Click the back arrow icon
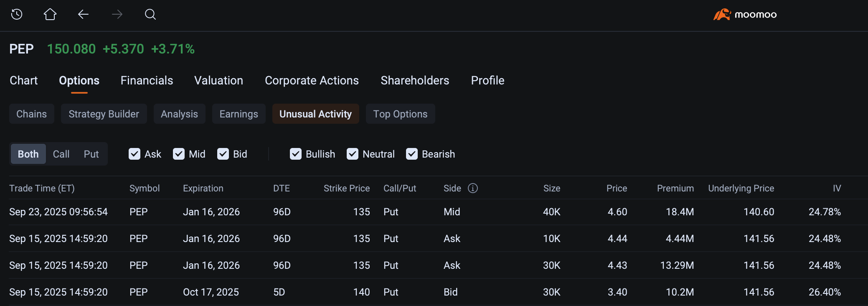This screenshot has width=868, height=306. coord(83,15)
